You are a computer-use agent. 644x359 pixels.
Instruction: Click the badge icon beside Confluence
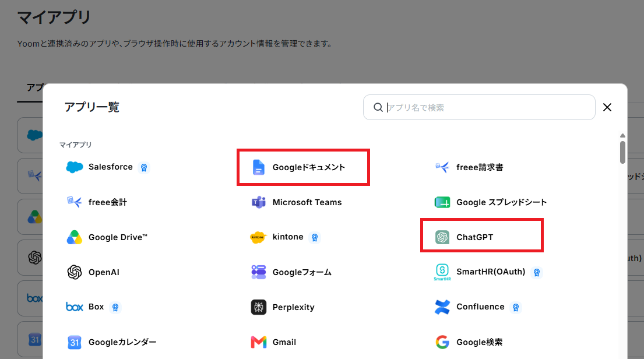(x=516, y=307)
